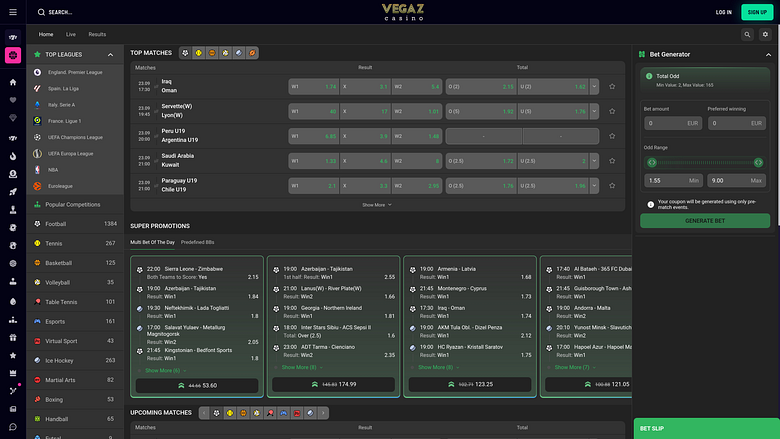The height and width of the screenshot is (439, 780).
Task: Open totals dropdown in Servette(W) row
Action: click(x=594, y=111)
